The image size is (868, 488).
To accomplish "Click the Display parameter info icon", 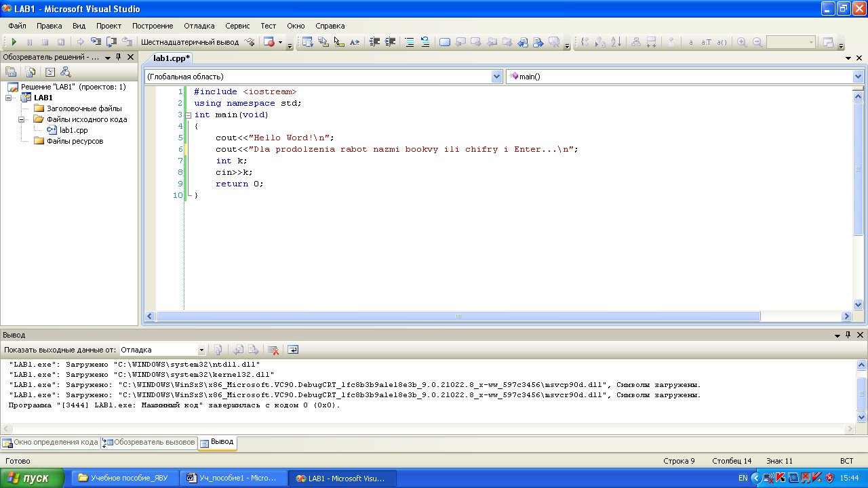I will [323, 42].
